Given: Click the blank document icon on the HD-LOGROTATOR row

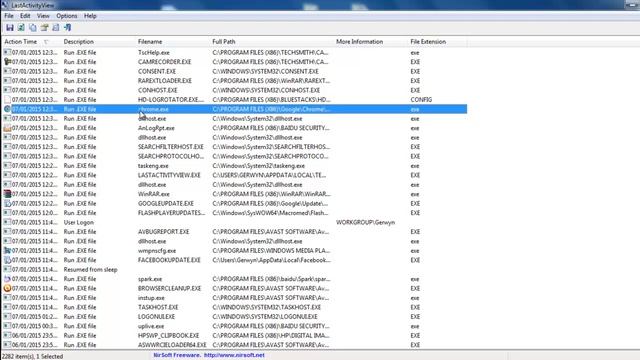Looking at the screenshot, I should (x=7, y=100).
